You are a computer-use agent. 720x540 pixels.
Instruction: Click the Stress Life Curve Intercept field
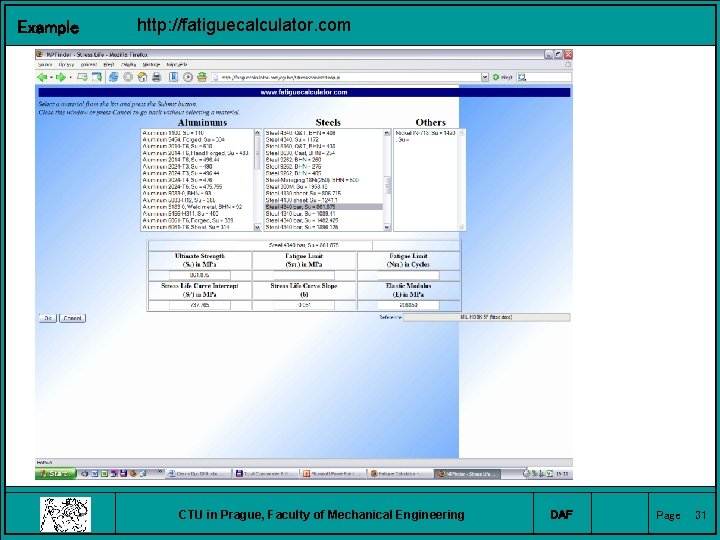[x=199, y=305]
